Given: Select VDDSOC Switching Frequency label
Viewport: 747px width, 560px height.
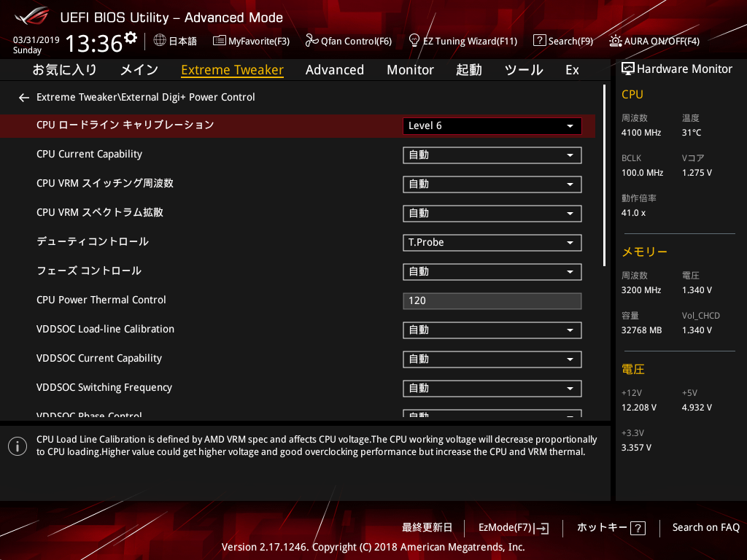Looking at the screenshot, I should click(104, 388).
